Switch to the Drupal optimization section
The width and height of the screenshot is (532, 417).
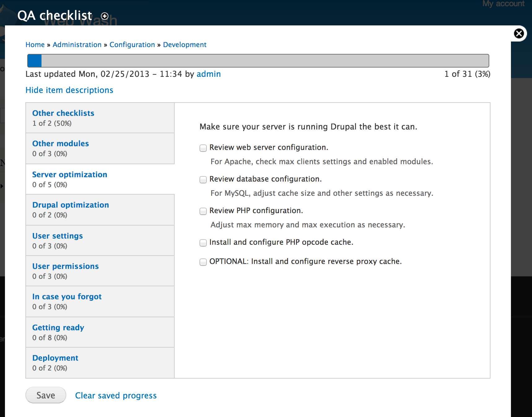70,205
